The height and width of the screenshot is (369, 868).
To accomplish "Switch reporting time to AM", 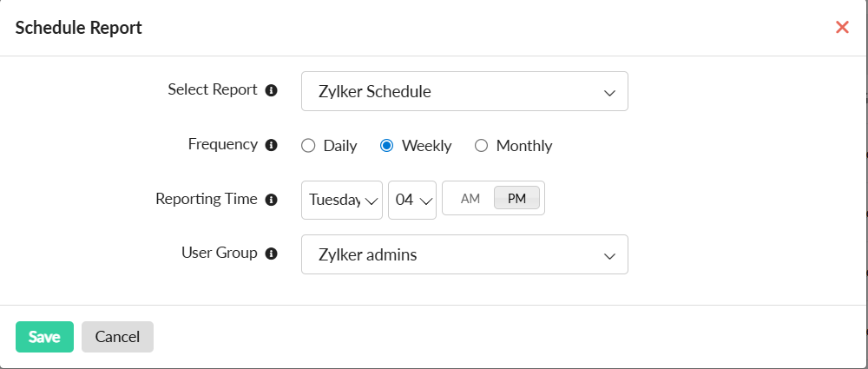I will 470,199.
